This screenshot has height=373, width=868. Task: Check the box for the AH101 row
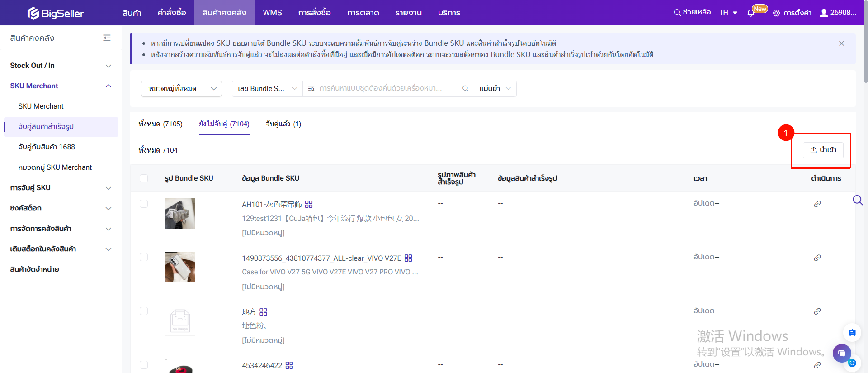(x=144, y=204)
